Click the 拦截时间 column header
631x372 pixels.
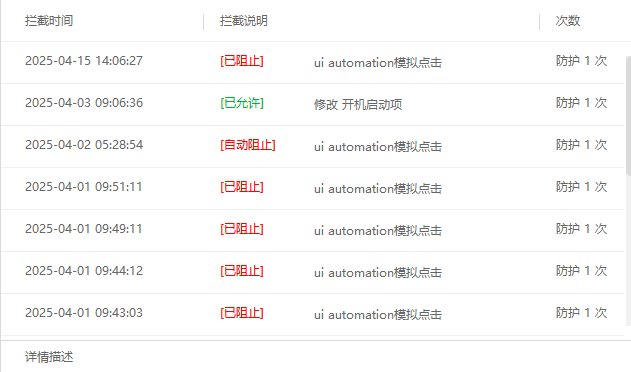click(49, 21)
